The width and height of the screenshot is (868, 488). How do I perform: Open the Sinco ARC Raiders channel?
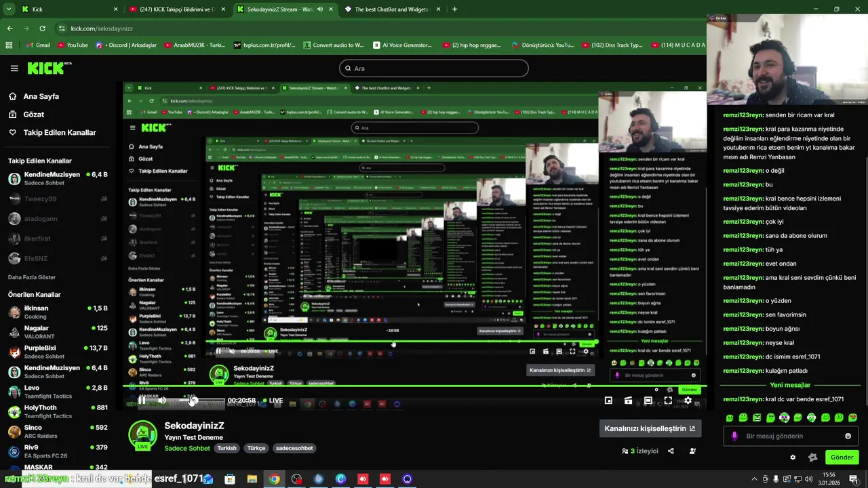coord(58,432)
